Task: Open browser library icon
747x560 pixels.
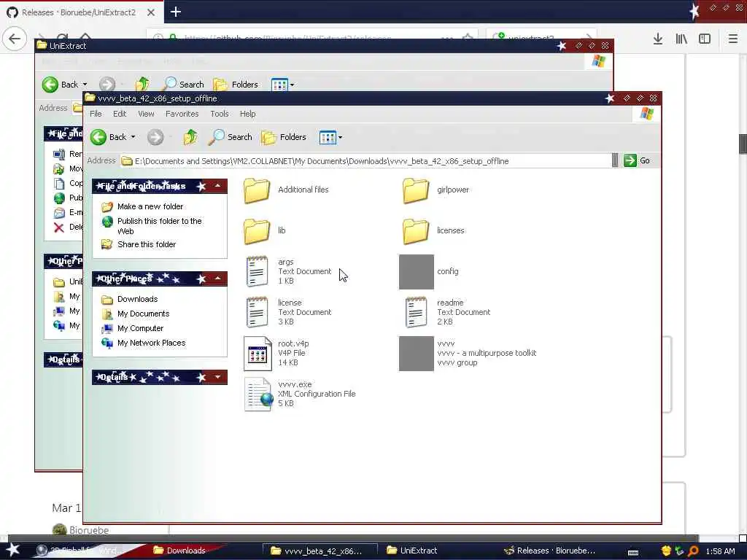Action: [x=682, y=39]
